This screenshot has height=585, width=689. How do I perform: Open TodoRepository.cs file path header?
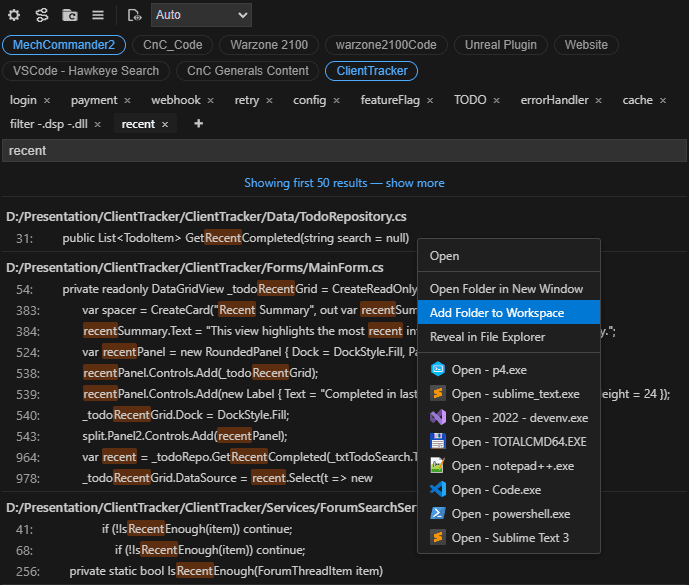(206, 217)
